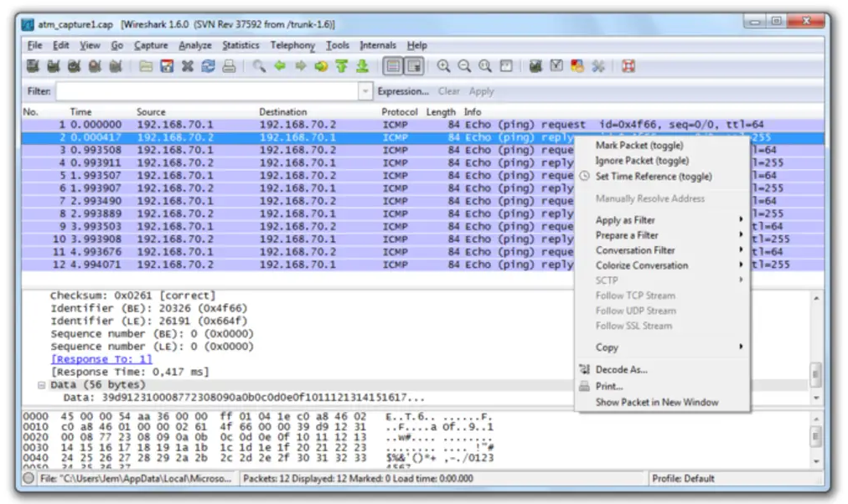Select Print... in the context menu
The width and height of the screenshot is (848, 504).
609,386
